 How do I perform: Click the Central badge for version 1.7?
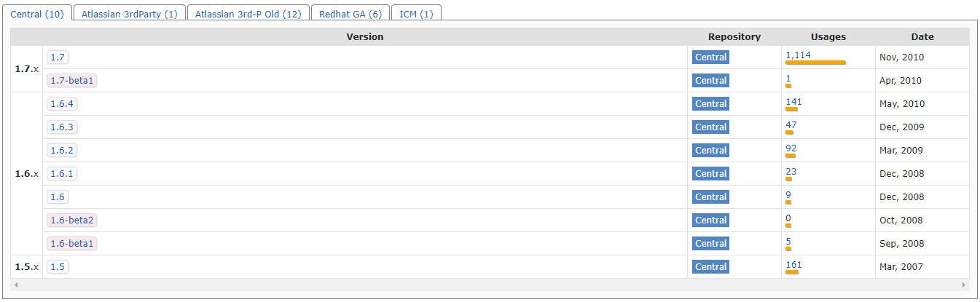tap(710, 57)
